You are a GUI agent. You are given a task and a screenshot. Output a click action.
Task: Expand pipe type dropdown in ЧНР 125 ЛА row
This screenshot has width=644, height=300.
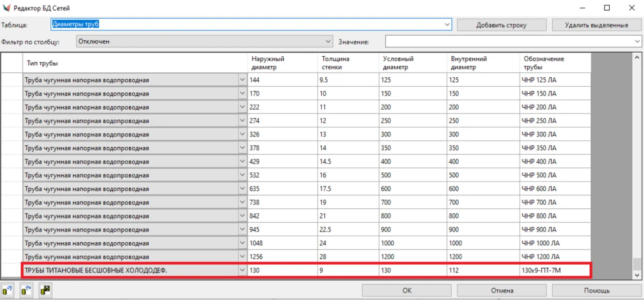coord(242,80)
